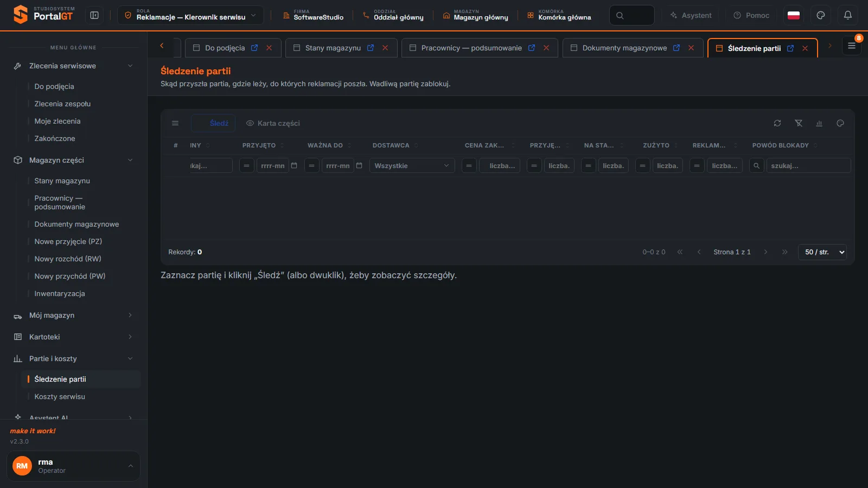The height and width of the screenshot is (488, 868).
Task: Switch language via Polish flag
Action: (794, 15)
